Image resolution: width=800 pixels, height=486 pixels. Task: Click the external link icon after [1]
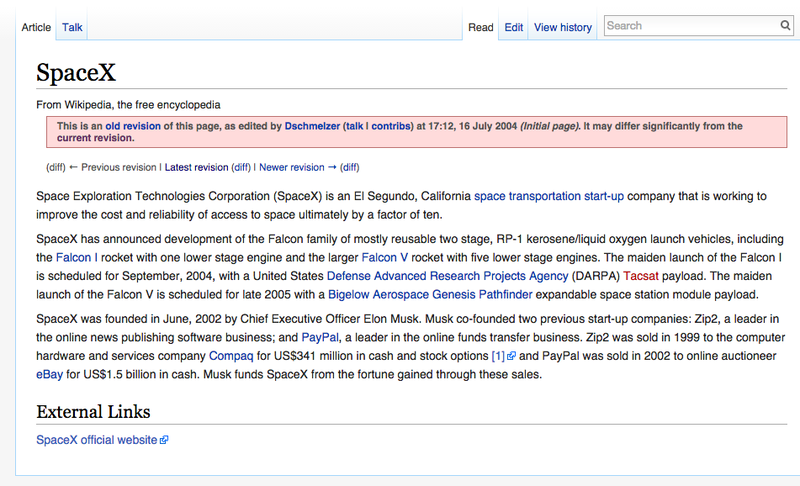[x=511, y=356]
